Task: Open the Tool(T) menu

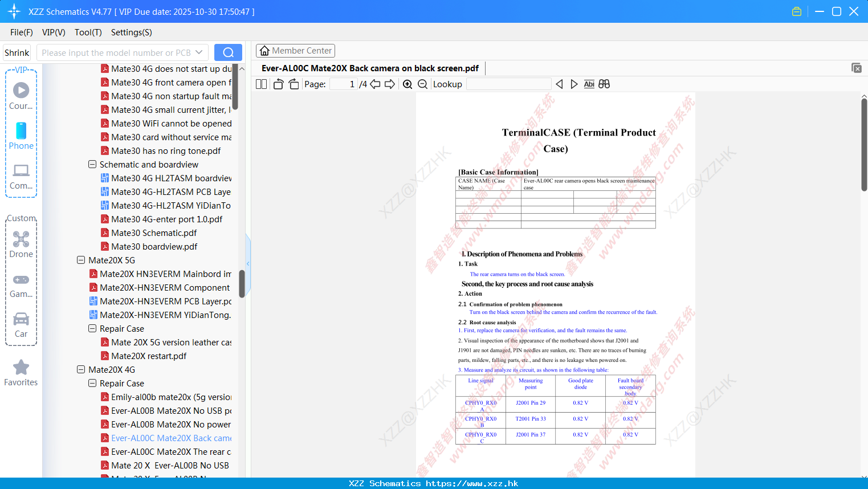Action: click(x=88, y=32)
